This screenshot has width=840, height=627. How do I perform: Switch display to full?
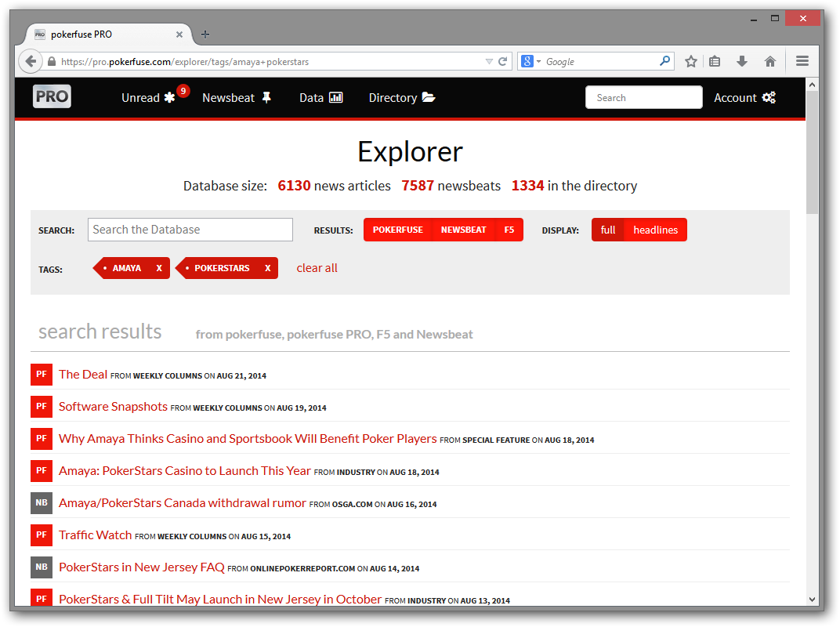click(x=607, y=230)
